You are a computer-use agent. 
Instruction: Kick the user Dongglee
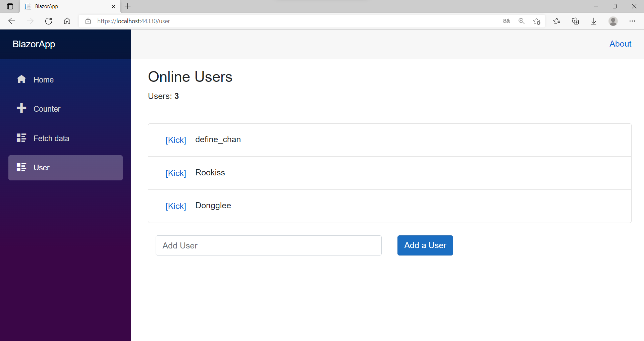(x=176, y=206)
